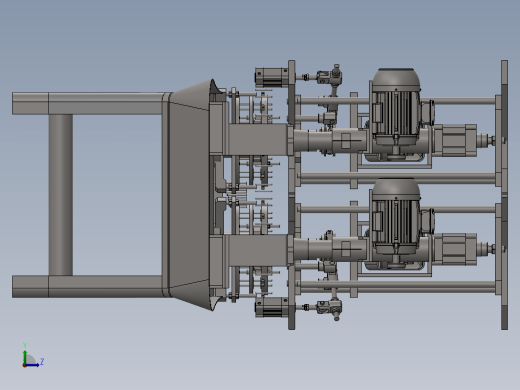Pick the long guide rod between the two motors
This screenshot has width=520, height=390.
397,179
